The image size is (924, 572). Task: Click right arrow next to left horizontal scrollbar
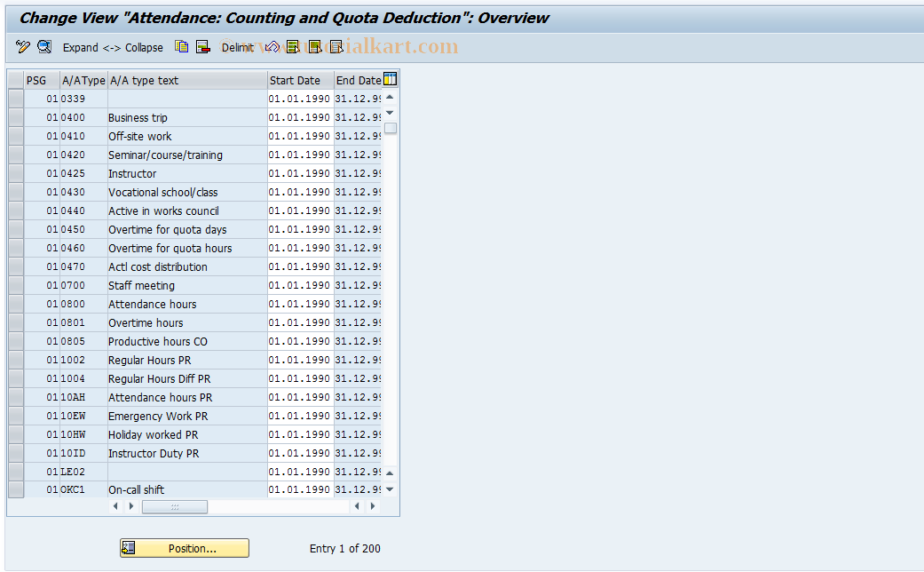(x=131, y=506)
